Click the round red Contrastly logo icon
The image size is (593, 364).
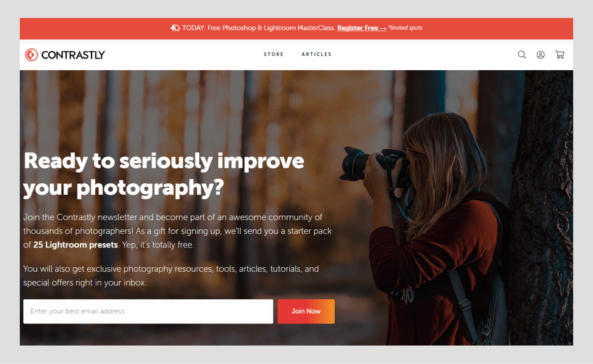pos(31,55)
